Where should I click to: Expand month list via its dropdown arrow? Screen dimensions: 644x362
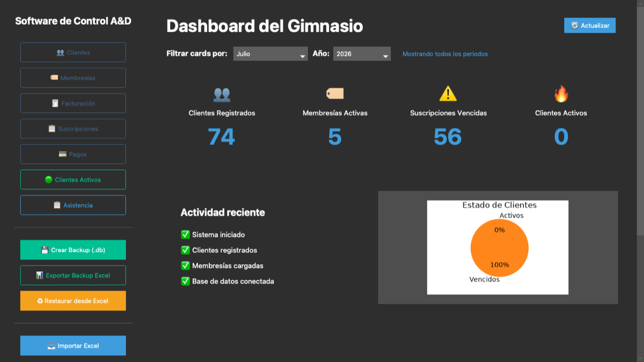coord(303,55)
